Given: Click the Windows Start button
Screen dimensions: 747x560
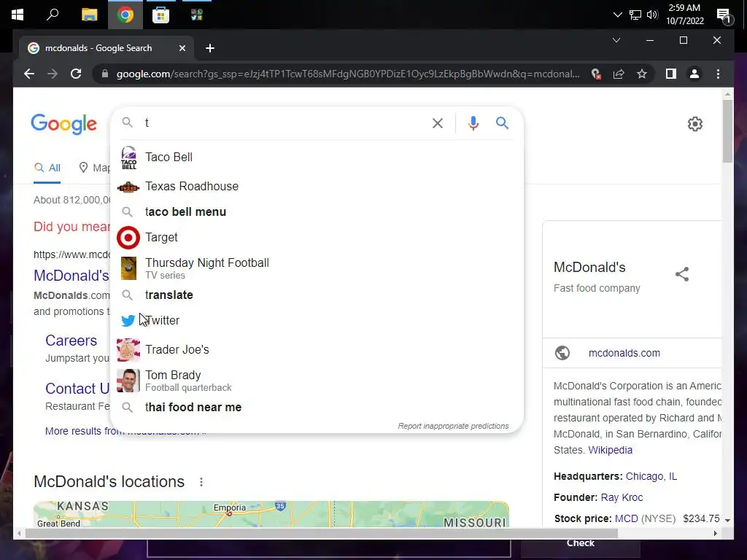Looking at the screenshot, I should (18, 15).
